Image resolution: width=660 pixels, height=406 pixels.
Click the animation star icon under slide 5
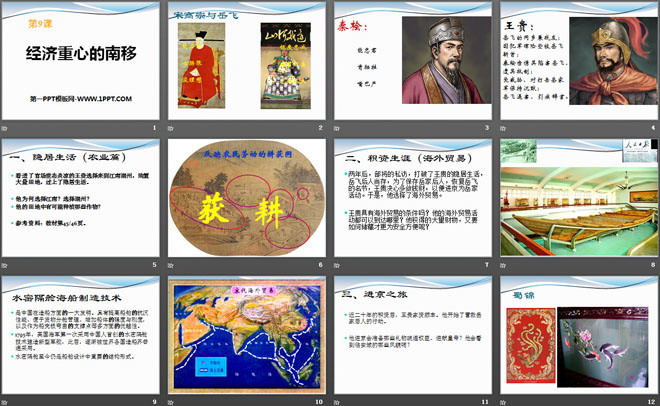click(x=4, y=265)
